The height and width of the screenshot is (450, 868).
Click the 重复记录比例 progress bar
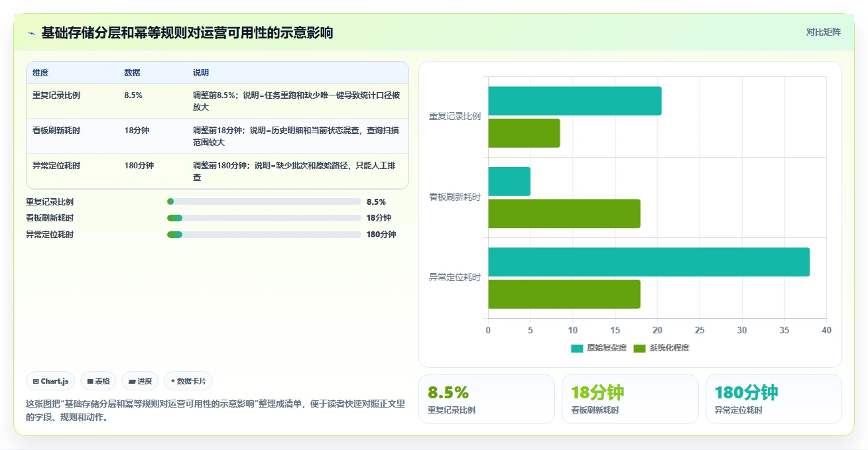click(x=264, y=201)
